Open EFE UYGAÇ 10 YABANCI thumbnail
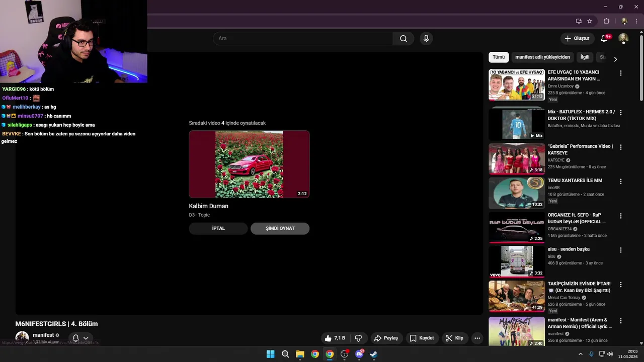 tap(517, 85)
